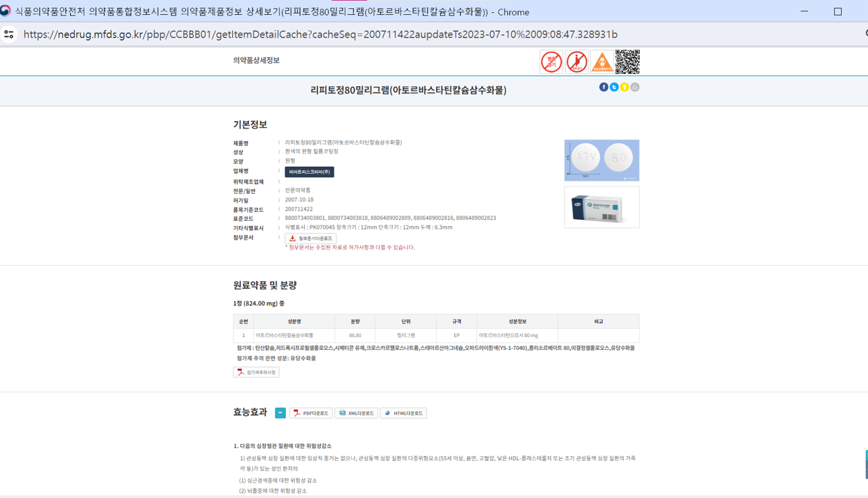
Task: Click the pregnancy contraindication warning icon
Action: [x=577, y=62]
